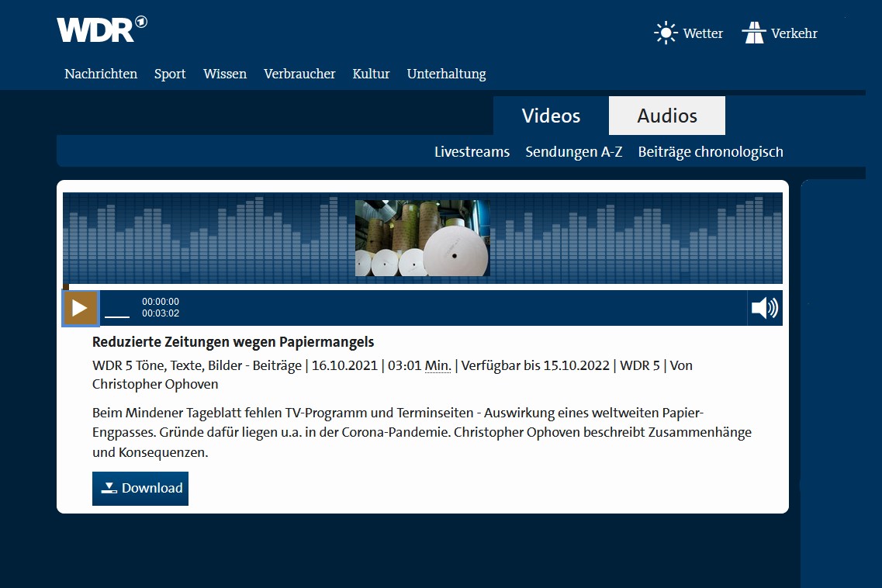Click the paper rolls thumbnail image
This screenshot has height=588, width=882.
point(422,238)
